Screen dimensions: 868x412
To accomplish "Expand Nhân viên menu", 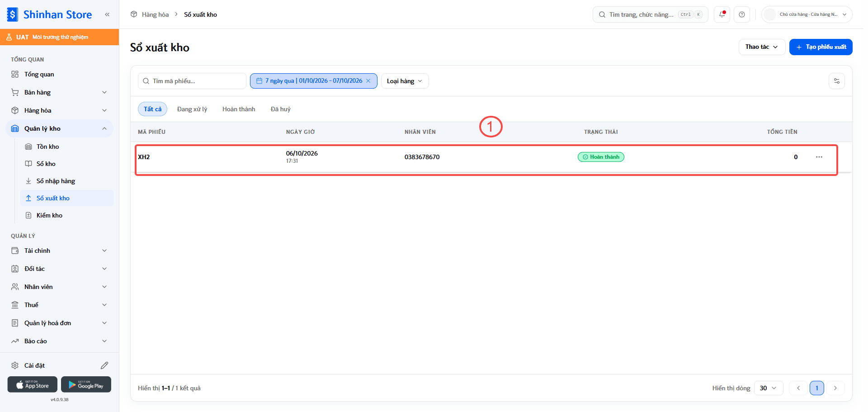I will click(59, 287).
